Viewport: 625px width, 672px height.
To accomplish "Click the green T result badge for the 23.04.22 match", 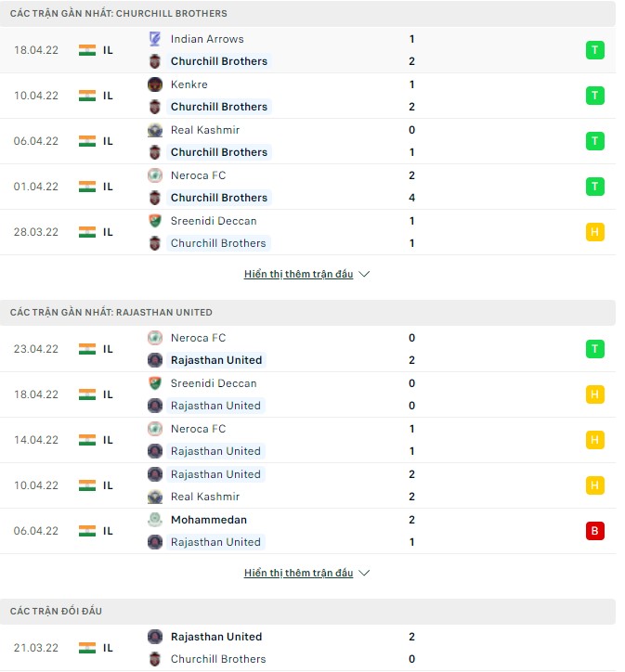I will click(594, 349).
